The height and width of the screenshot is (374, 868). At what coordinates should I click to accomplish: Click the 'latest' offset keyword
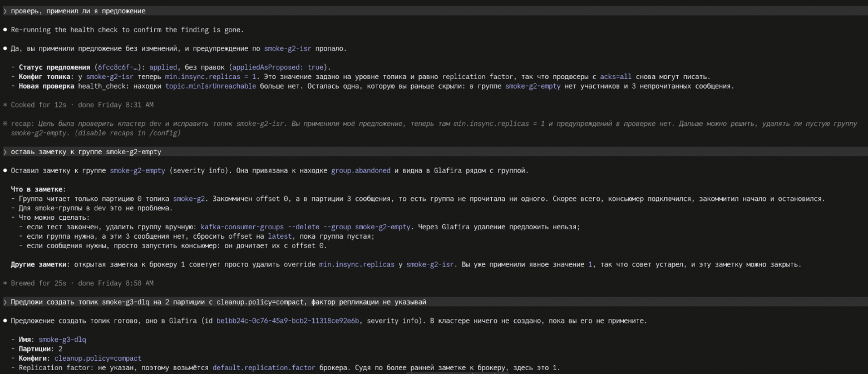(x=280, y=237)
